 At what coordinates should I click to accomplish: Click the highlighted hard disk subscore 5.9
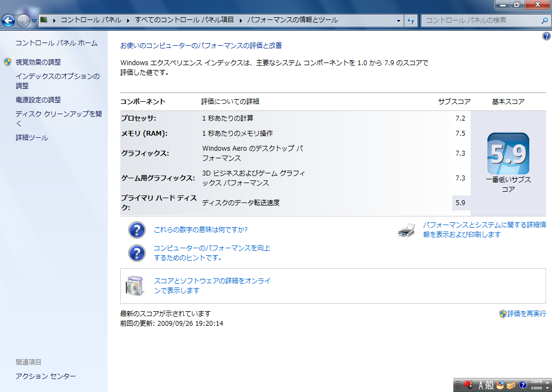pyautogui.click(x=461, y=203)
